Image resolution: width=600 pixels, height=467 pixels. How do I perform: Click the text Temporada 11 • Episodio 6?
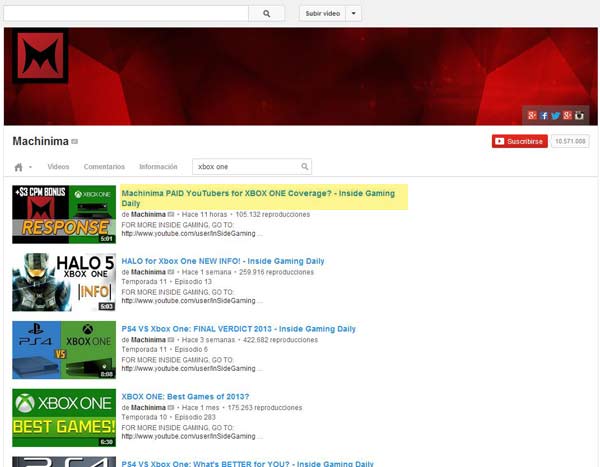(165, 349)
